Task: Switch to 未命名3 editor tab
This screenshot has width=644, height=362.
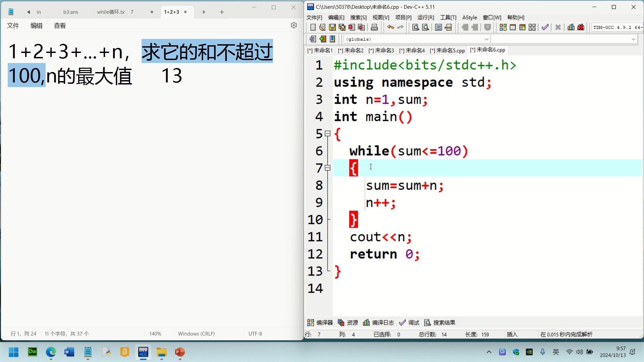Action: pyautogui.click(x=381, y=50)
